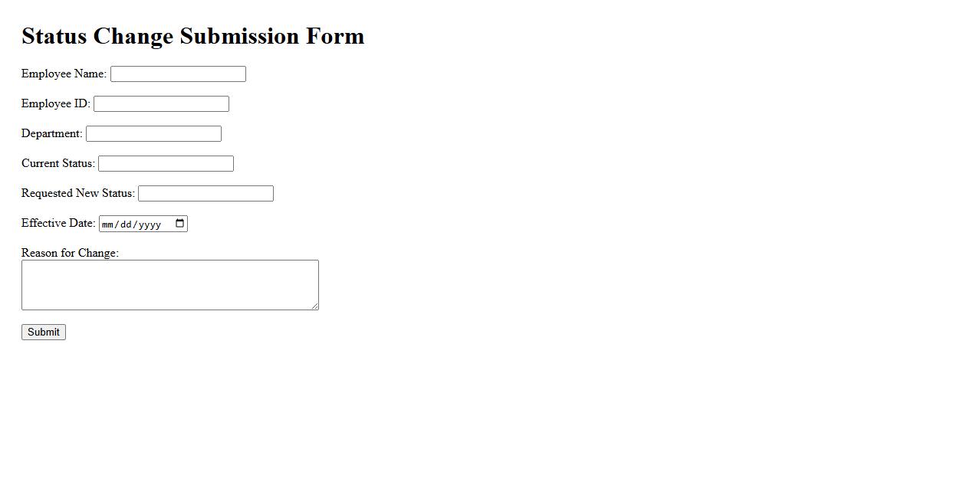Click the "Department:" label text
This screenshot has height=498, width=980.
point(51,134)
